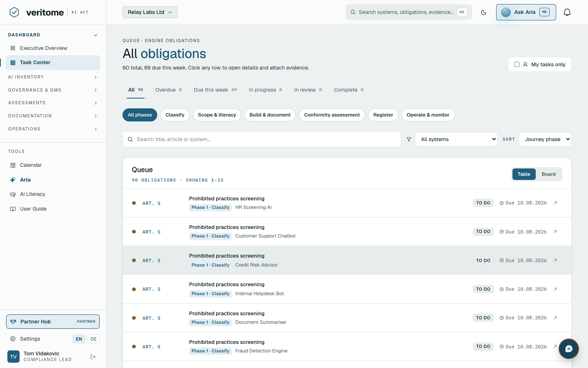This screenshot has width=588, height=368.
Task: Expand AI Inventory section
Action: coord(53,77)
